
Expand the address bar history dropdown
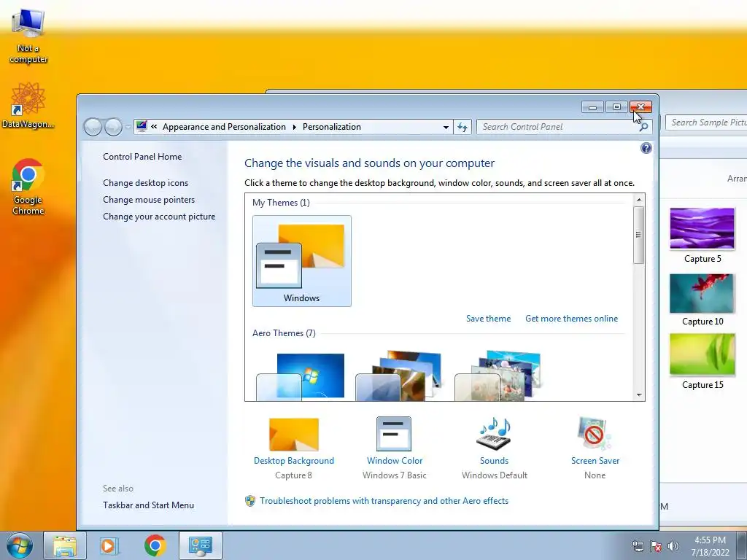[x=446, y=127]
